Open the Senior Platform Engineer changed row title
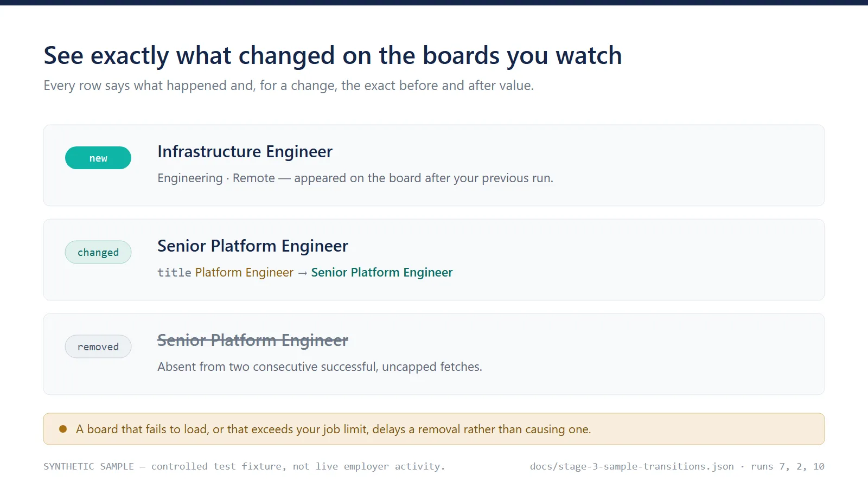Image resolution: width=868 pixels, height=488 pixels. tap(253, 246)
